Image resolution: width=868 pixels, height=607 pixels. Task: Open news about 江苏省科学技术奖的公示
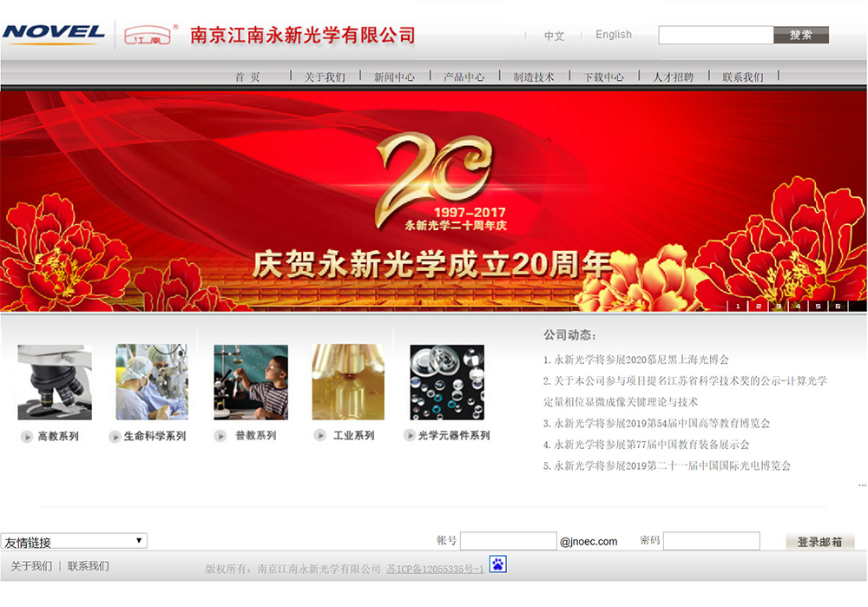tap(686, 391)
